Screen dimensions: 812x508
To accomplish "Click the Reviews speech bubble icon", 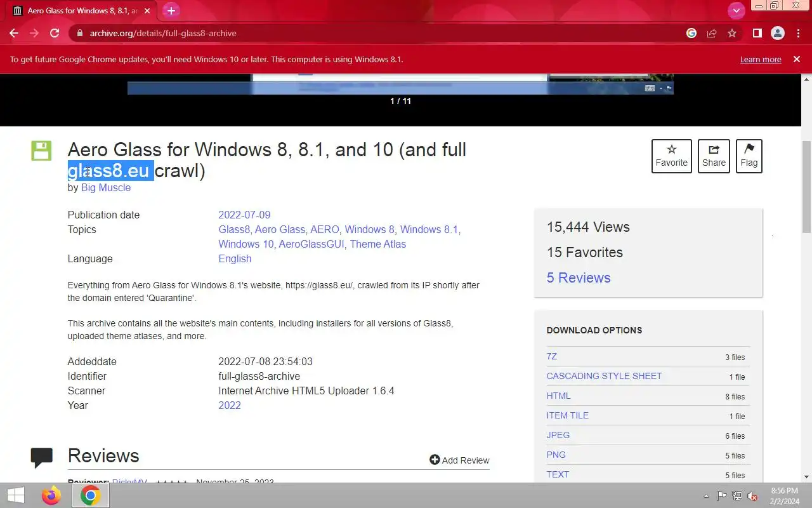I will pos(42,458).
